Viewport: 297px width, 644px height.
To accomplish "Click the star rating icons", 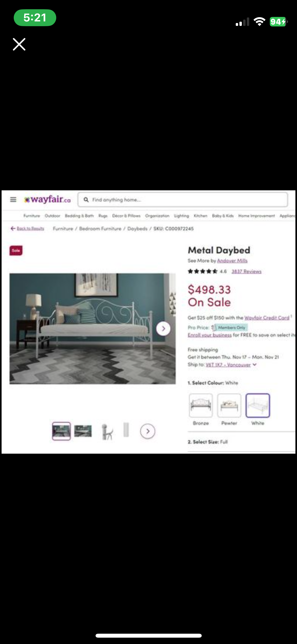I will coord(202,271).
